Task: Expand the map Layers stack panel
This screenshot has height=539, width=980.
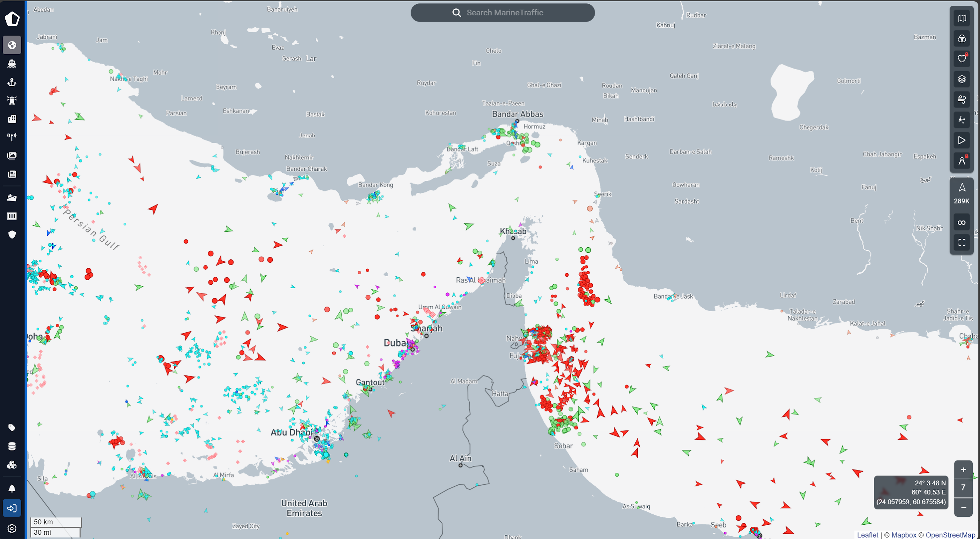Action: pos(962,79)
